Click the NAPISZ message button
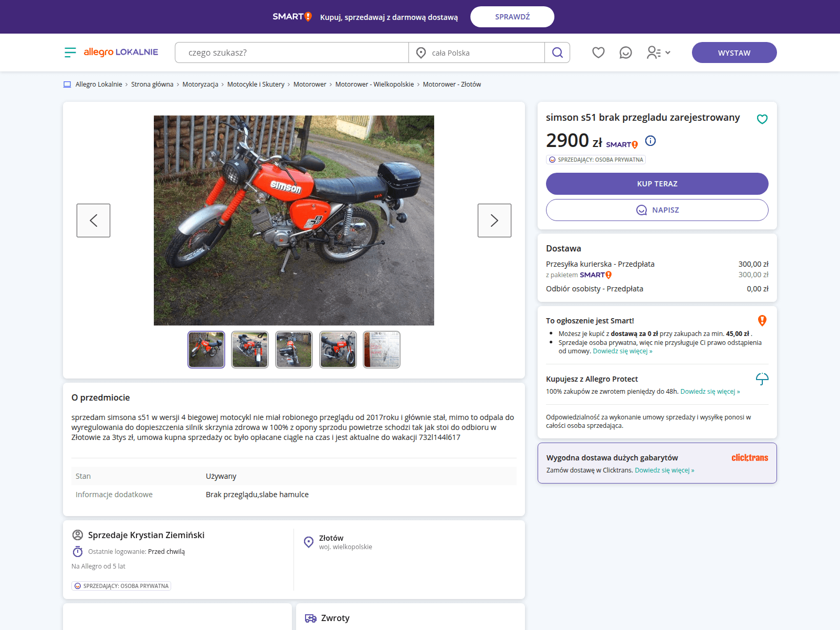 657,210
